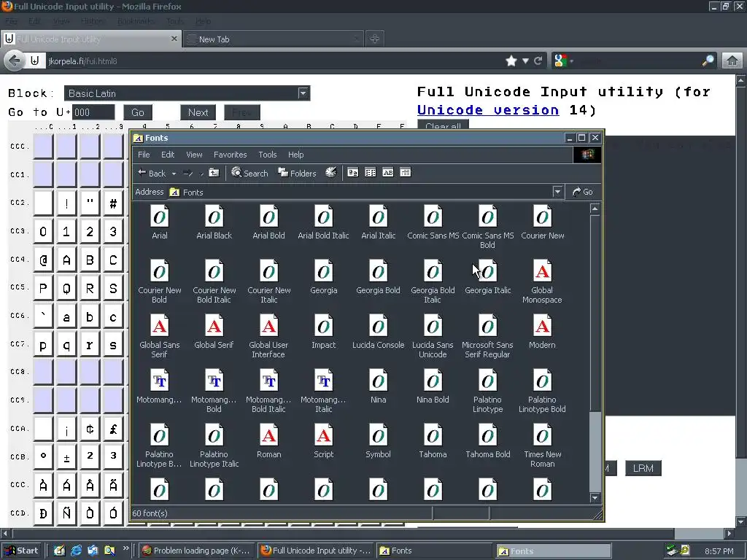Switch to Details view in Fonts

[x=406, y=173]
